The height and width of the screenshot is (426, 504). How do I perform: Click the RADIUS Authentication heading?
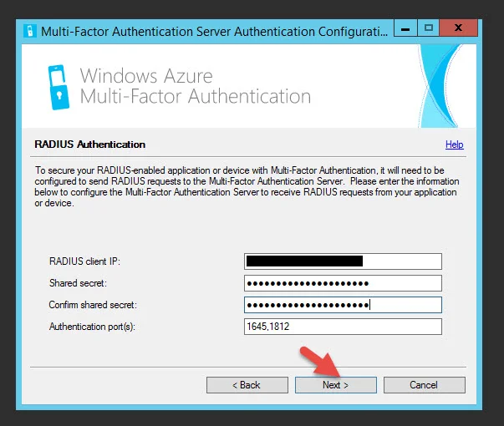tap(90, 145)
